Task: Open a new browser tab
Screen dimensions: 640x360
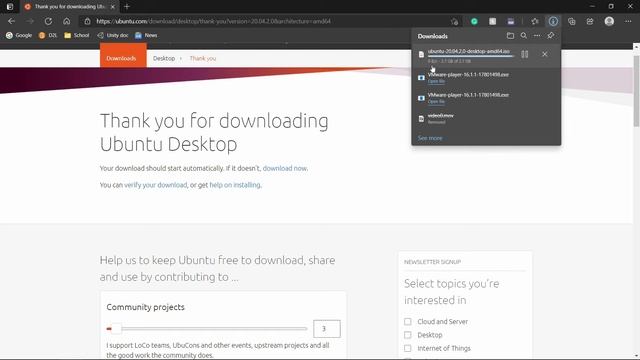Action: (x=127, y=7)
